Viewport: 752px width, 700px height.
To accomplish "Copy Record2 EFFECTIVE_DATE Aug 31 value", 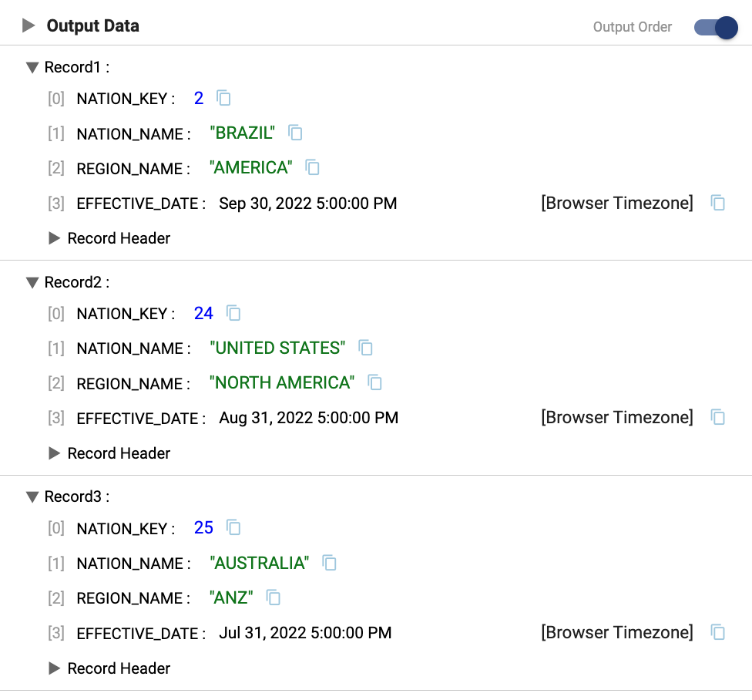I will pos(717,418).
